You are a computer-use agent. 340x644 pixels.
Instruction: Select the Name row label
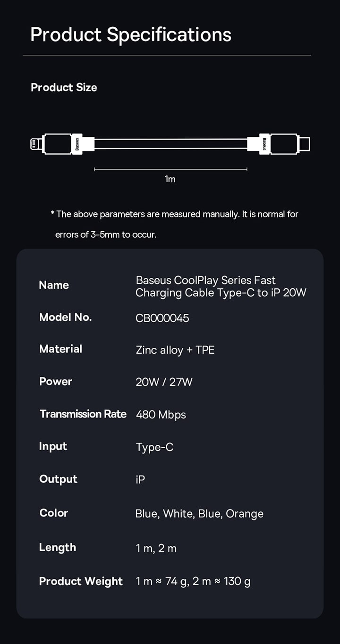tap(54, 285)
